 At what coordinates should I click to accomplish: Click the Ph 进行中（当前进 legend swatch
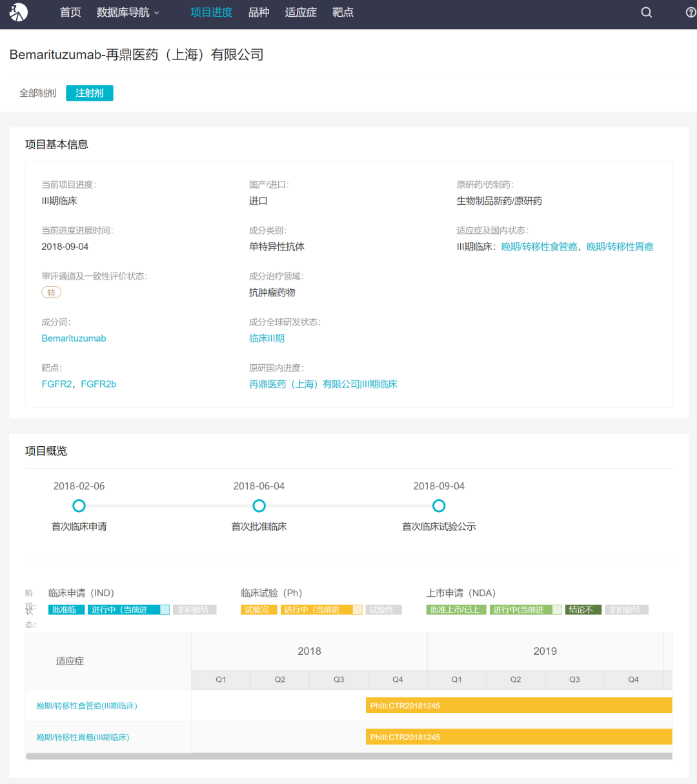[x=321, y=610]
